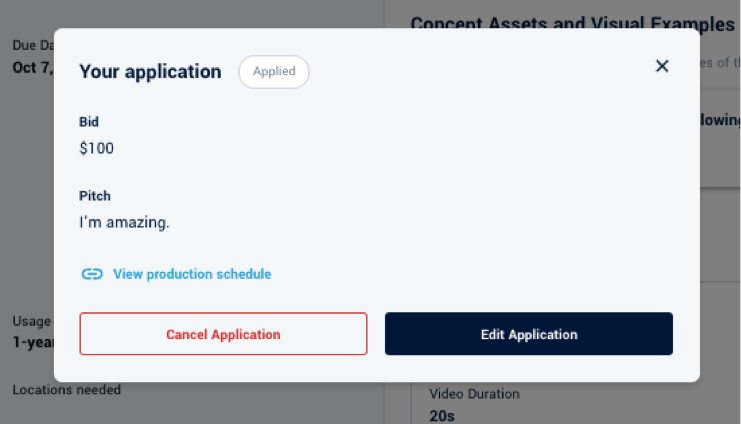The image size is (741, 424).
Task: Click the 1-year usage value
Action: [x=32, y=342]
